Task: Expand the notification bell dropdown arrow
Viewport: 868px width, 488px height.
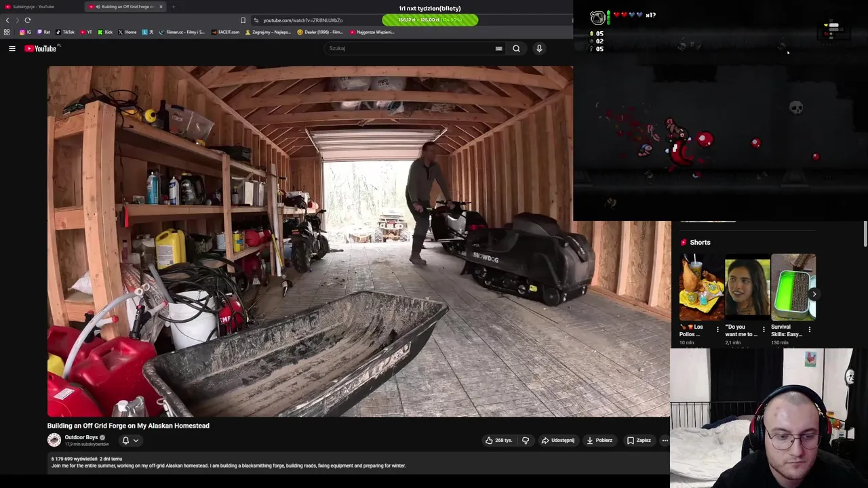Action: pos(136,441)
